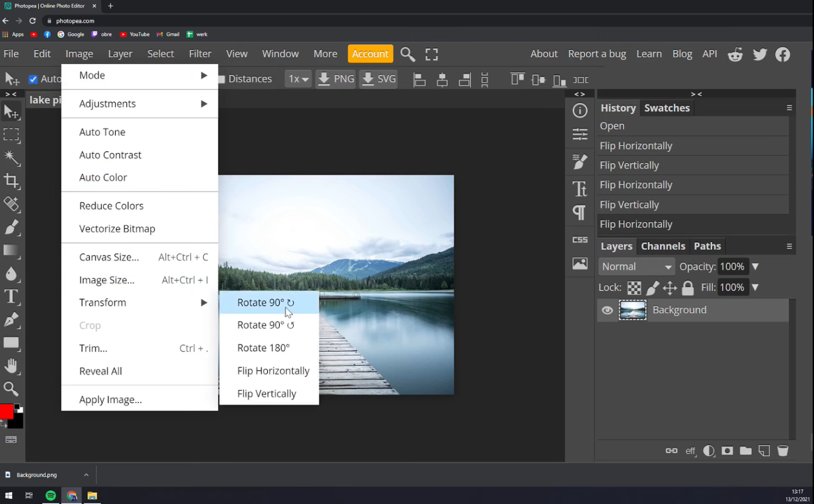This screenshot has width=814, height=504.
Task: Select the Crop tool
Action: tap(12, 181)
